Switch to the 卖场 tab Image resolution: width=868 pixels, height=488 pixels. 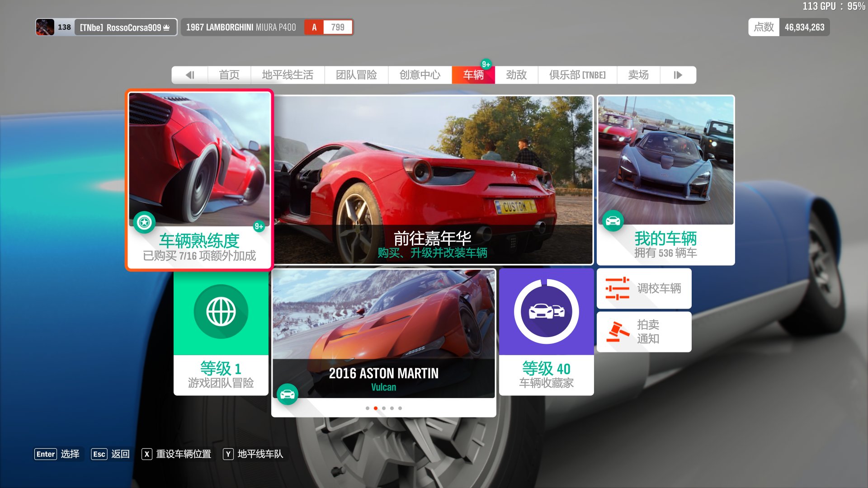pyautogui.click(x=638, y=75)
